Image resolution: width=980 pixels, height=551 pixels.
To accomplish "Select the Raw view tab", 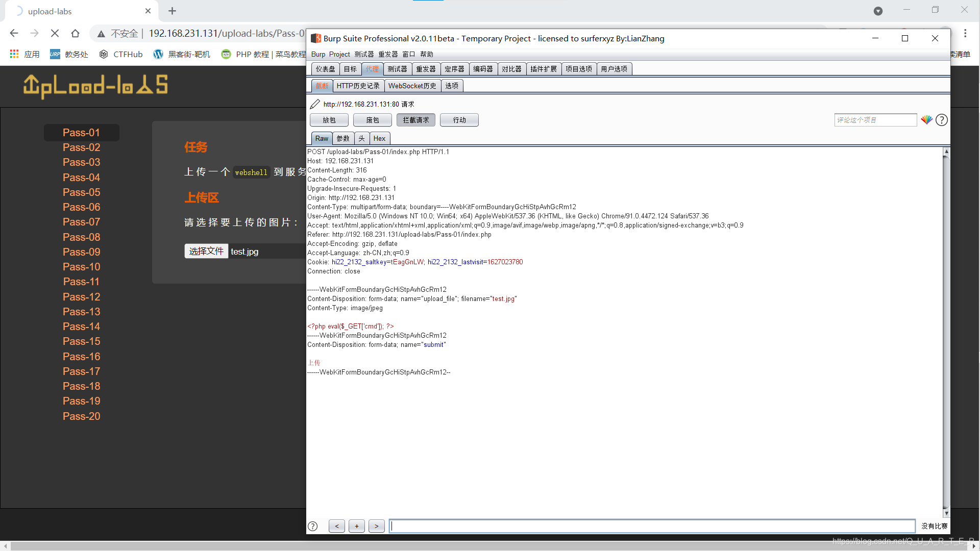I will coord(322,138).
